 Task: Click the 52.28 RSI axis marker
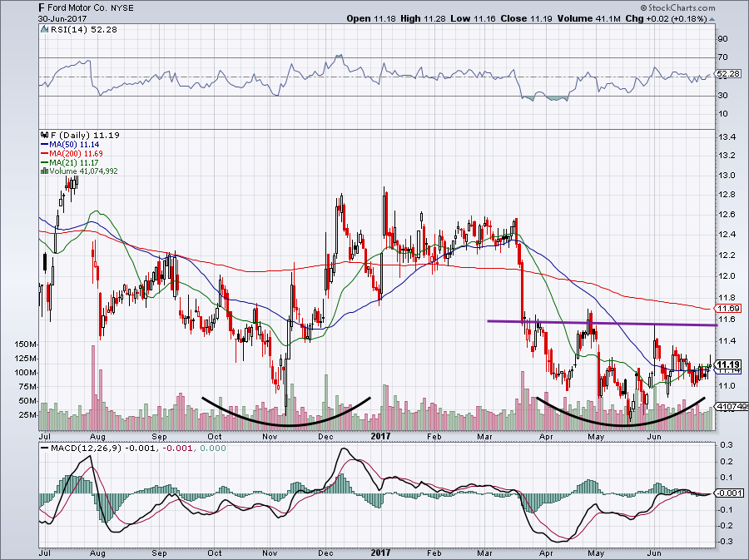(x=728, y=73)
